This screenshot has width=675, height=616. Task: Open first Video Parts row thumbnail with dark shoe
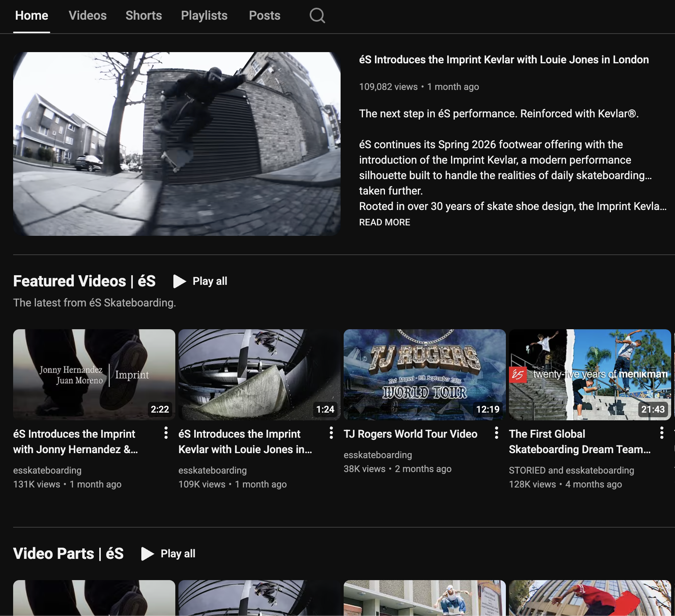pyautogui.click(x=94, y=598)
